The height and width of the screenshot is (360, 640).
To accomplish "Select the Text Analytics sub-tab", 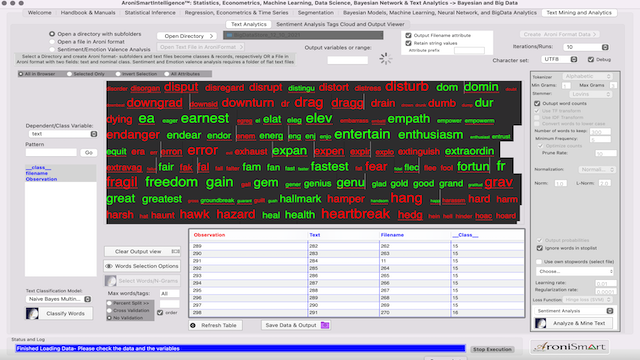I will tap(249, 24).
